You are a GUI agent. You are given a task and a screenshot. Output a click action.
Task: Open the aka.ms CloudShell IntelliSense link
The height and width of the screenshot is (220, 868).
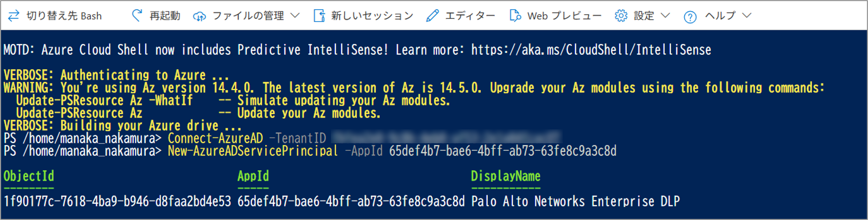coord(591,50)
